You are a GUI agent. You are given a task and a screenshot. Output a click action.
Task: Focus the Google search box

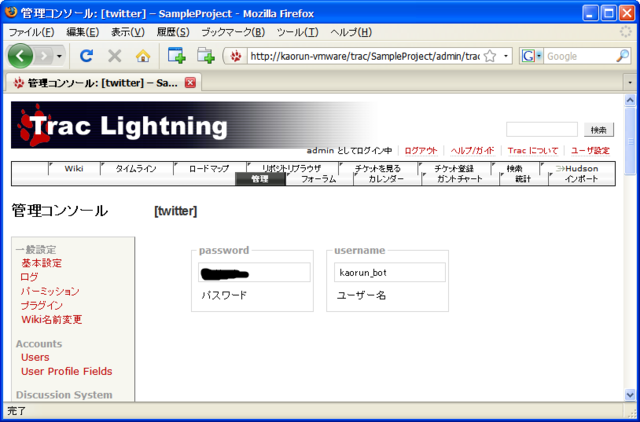580,56
